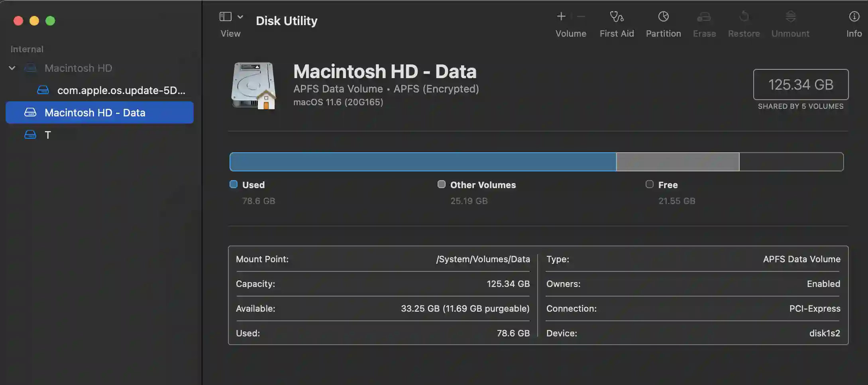Click the Restore arrow icon
The width and height of the screenshot is (868, 385).
pos(744,16)
